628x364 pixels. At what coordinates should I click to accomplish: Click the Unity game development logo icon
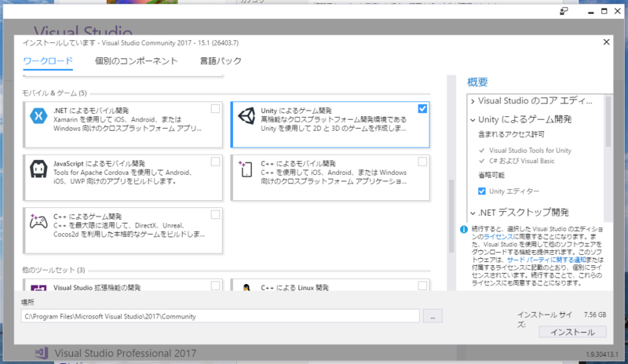click(x=246, y=116)
